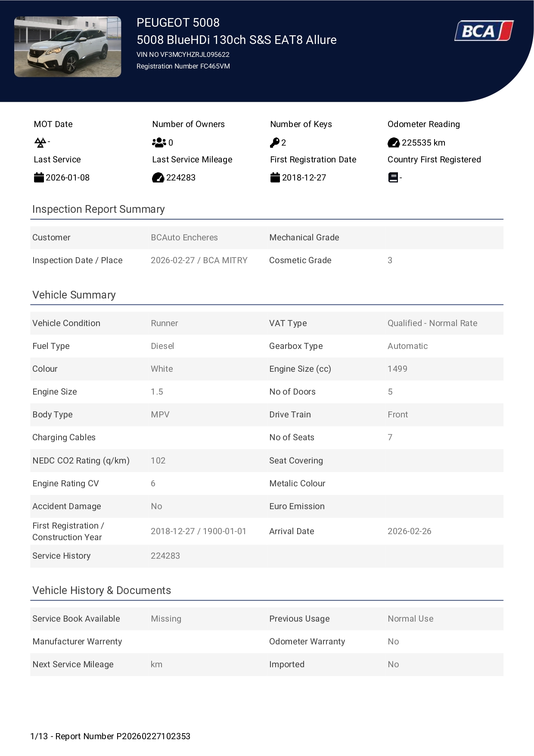Click the Registration Number FC465VM text
The height and width of the screenshot is (756, 534).
[183, 66]
